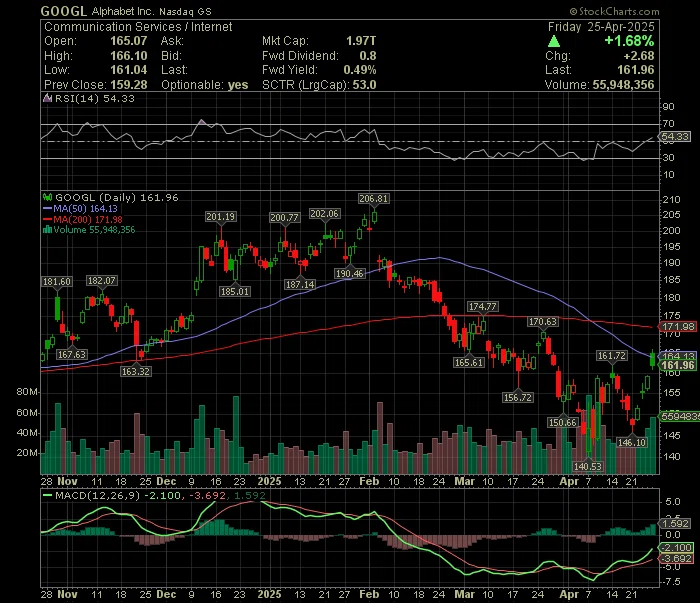Click the low price label '167.63'
Image resolution: width=700 pixels, height=603 pixels.
(x=72, y=354)
